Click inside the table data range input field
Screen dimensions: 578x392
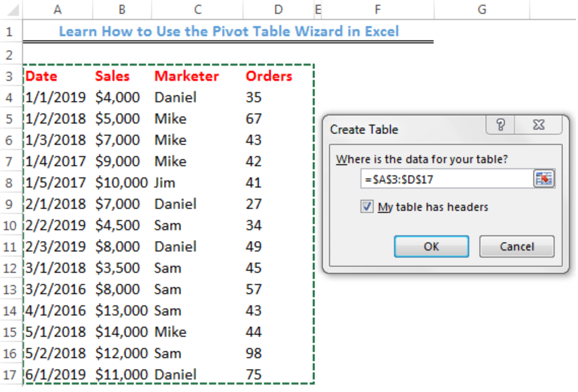tap(440, 179)
